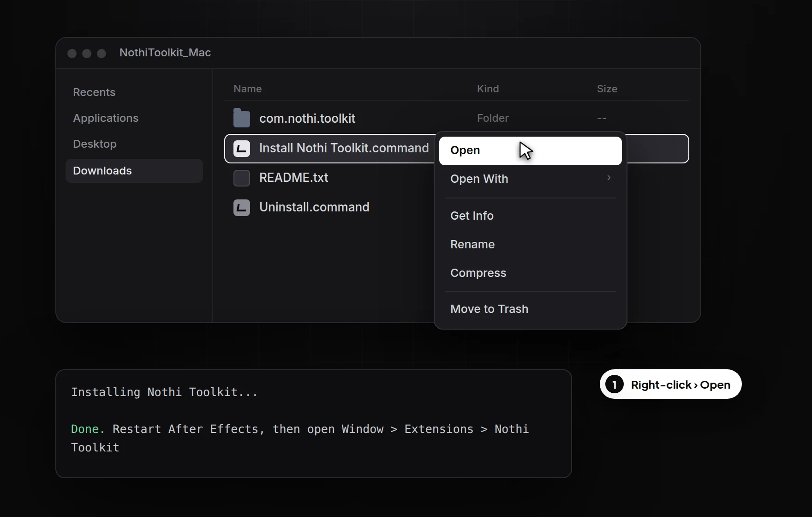This screenshot has height=517, width=812.
Task: Click the NothiToolkit_Mac window title
Action: (165, 53)
